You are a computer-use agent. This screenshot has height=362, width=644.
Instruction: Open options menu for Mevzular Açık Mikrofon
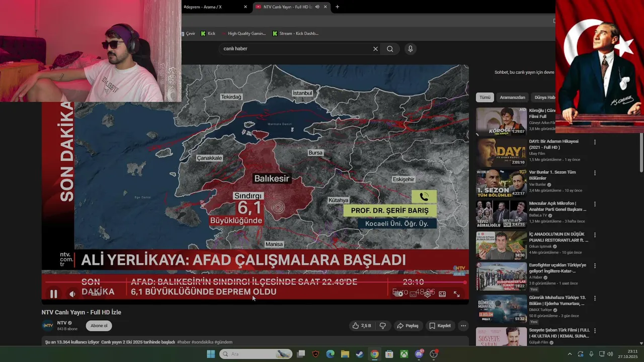595,204
